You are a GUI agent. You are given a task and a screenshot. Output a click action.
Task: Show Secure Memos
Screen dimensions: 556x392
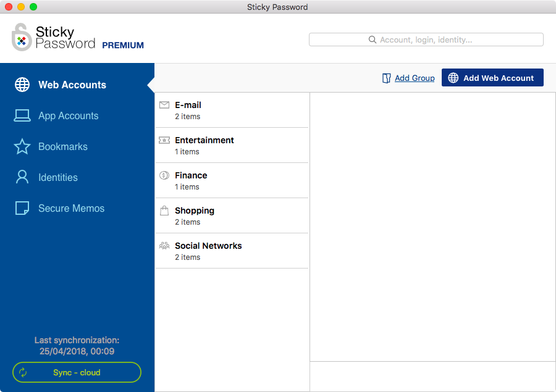click(77, 208)
